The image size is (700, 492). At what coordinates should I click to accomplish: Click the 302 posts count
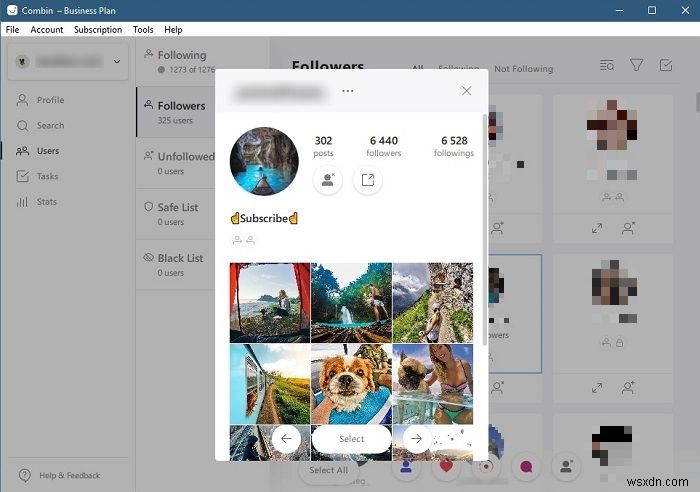click(323, 146)
